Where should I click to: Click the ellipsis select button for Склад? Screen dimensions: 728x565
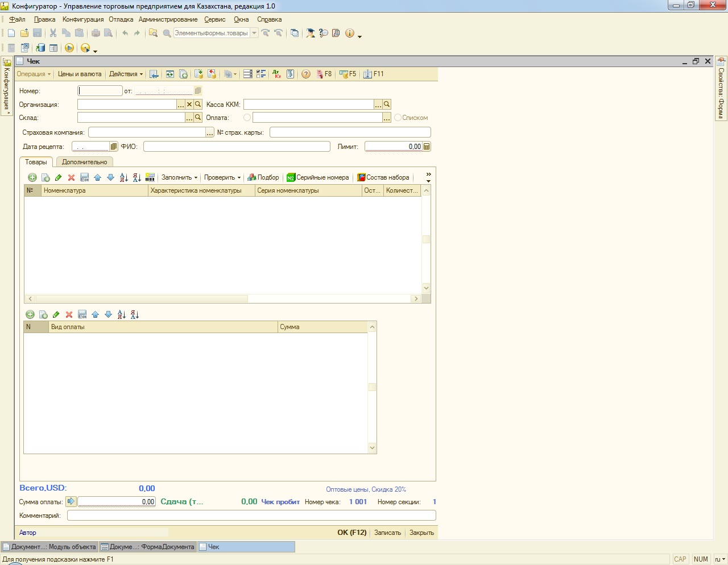(x=189, y=118)
